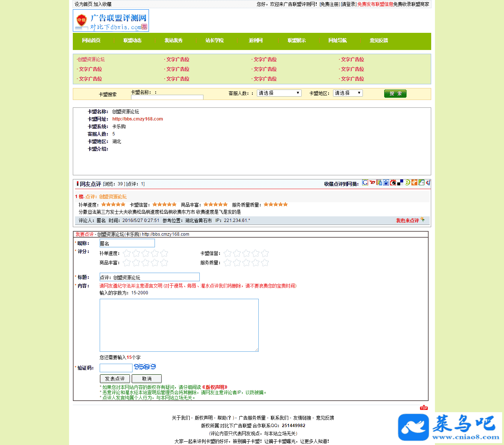Focus the 验证码 input box

[116, 368]
